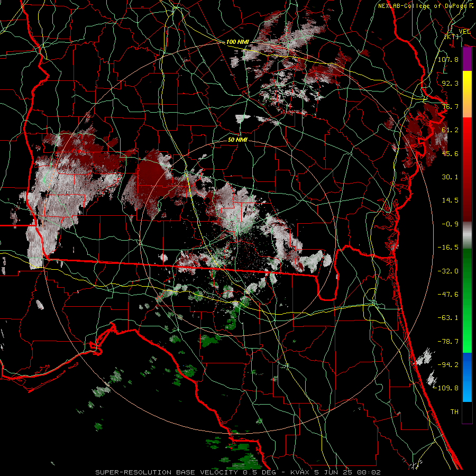This screenshot has height=476, width=476.
Task: Click the Super-Resolution Base Velocity caption
Action: pyautogui.click(x=237, y=472)
